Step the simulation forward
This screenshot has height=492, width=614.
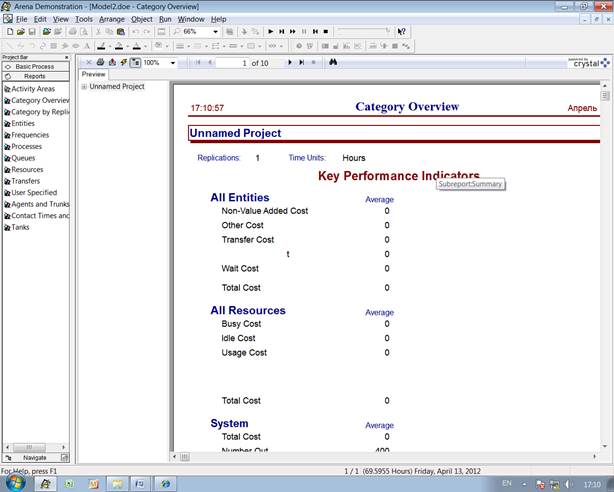click(281, 32)
